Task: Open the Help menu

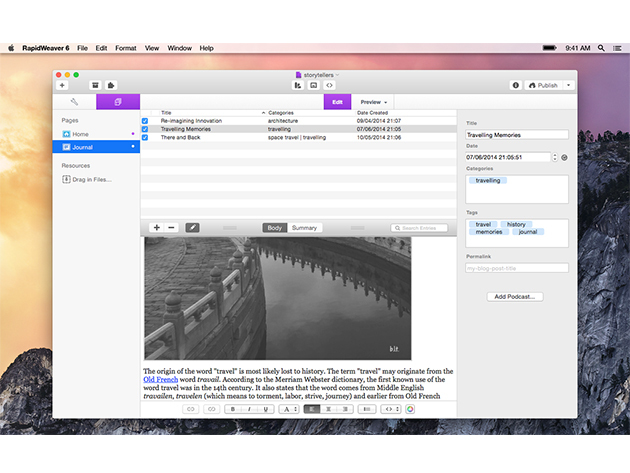Action: [207, 48]
